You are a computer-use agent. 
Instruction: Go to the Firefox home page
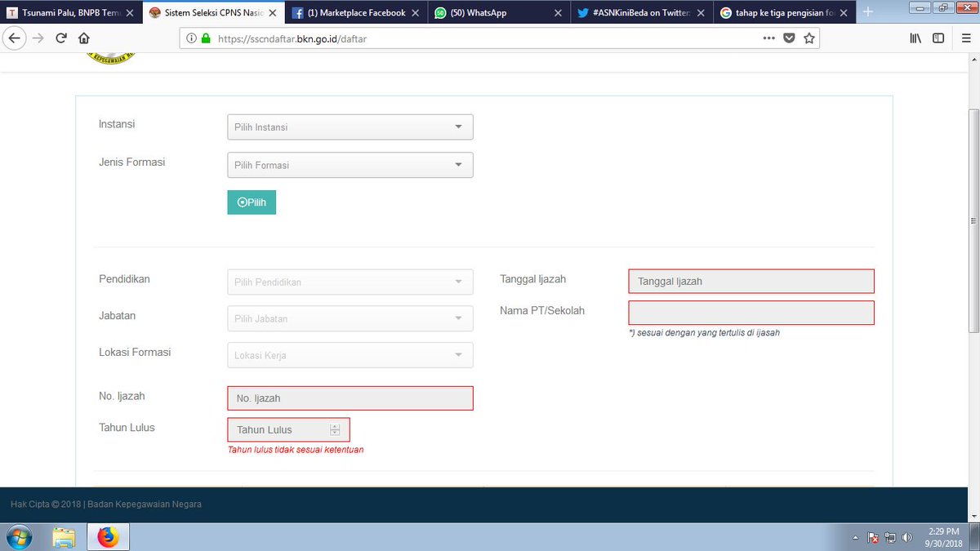[84, 38]
